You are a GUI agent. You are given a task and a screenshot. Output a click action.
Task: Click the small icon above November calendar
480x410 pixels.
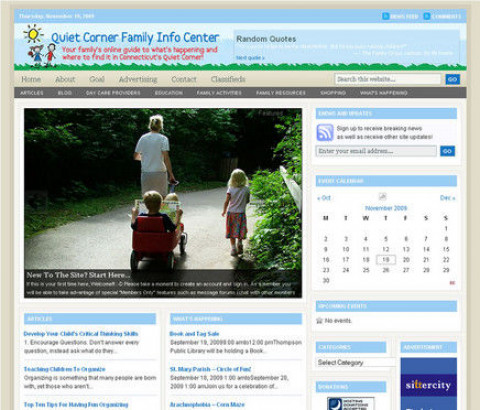382,197
